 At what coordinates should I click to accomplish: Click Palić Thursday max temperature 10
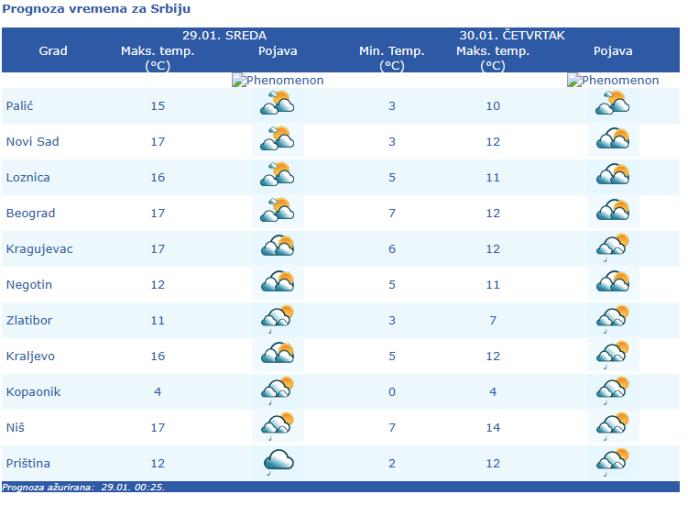(493, 106)
